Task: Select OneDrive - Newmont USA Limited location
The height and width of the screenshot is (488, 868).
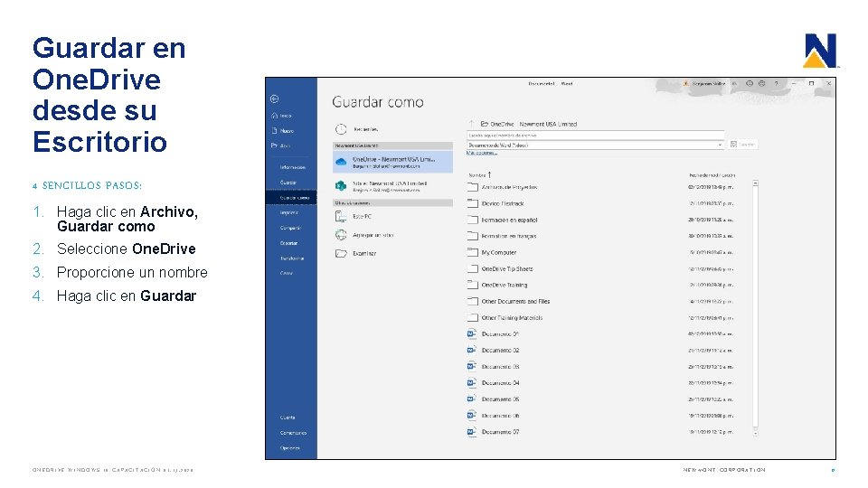Action: [393, 162]
